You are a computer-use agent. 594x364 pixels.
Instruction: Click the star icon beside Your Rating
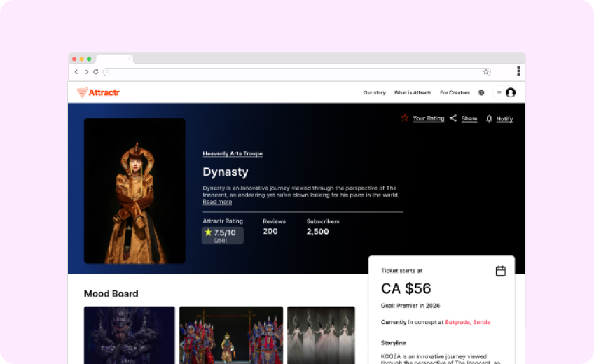[x=404, y=118]
